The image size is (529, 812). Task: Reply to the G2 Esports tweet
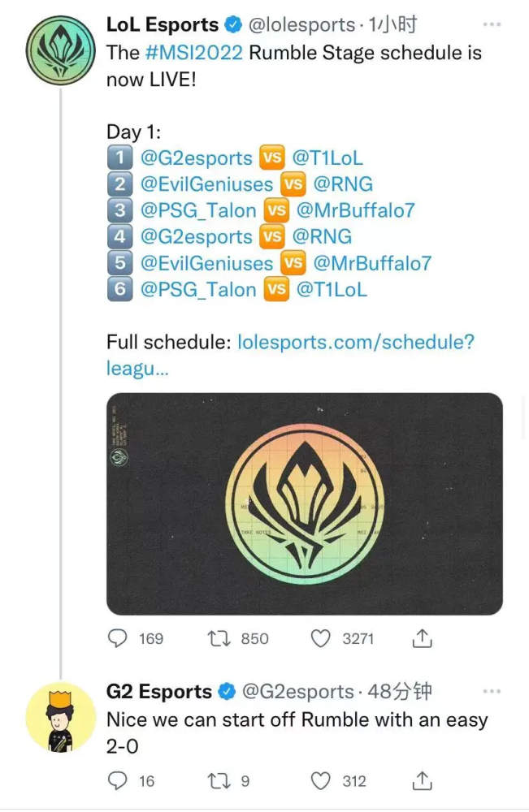[119, 781]
